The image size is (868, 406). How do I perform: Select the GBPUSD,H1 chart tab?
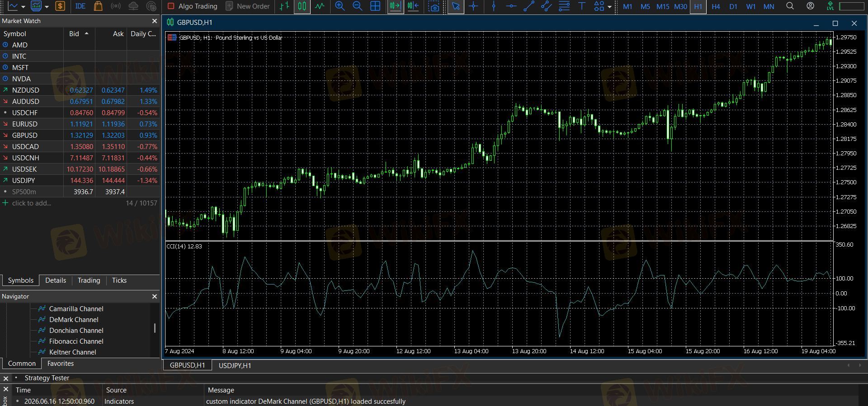187,365
